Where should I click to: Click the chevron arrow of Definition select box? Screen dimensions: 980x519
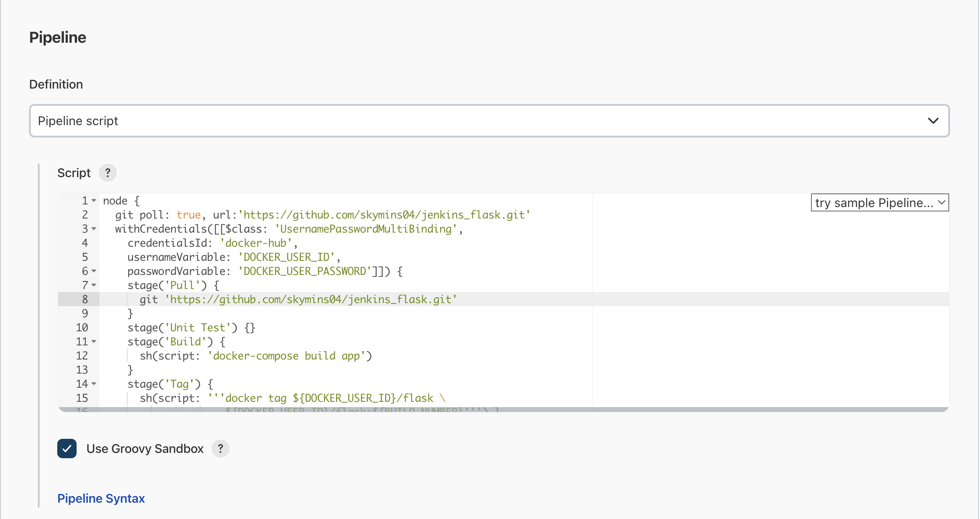click(933, 121)
